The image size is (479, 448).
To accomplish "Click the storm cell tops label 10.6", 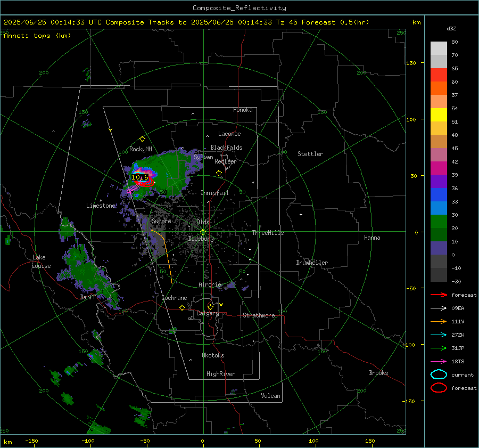I will pos(140,177).
